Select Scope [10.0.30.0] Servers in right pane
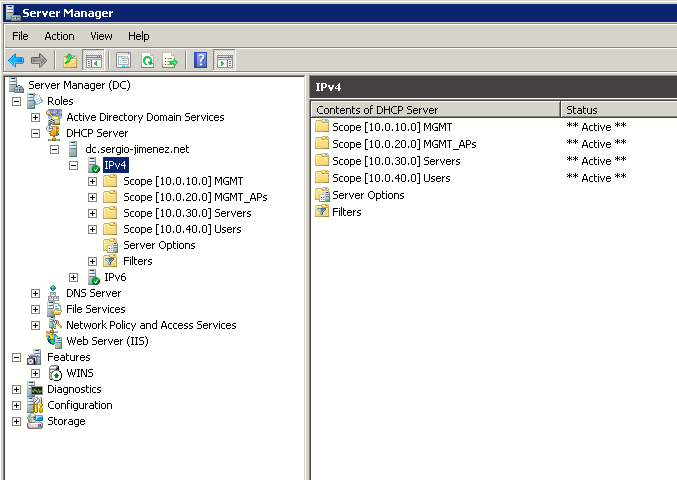677x480 pixels. [x=396, y=161]
